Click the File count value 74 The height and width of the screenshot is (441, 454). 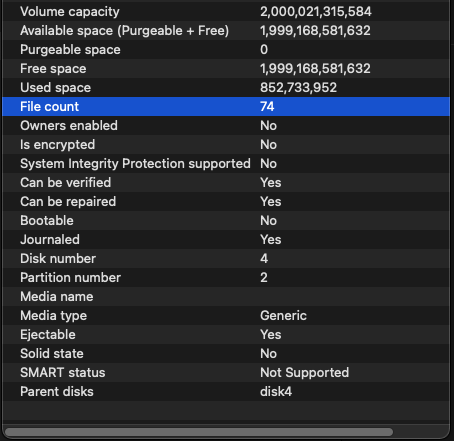[267, 107]
